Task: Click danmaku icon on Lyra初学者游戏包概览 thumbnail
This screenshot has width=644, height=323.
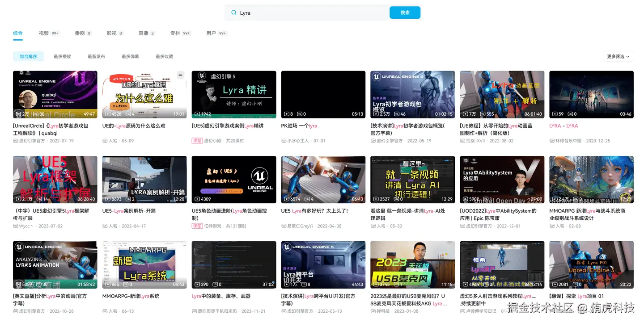Action: point(397,114)
